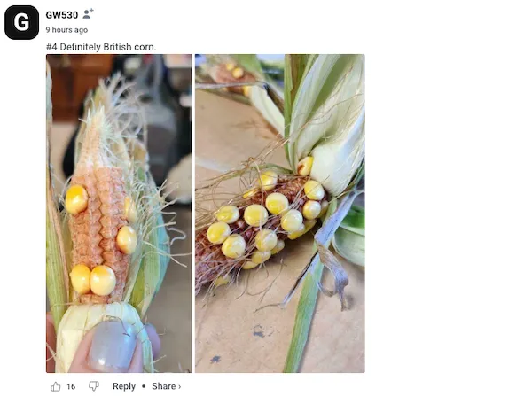This screenshot has height=396, width=532.
Task: Click the "9 hours ago" timestamp
Action: [66, 29]
